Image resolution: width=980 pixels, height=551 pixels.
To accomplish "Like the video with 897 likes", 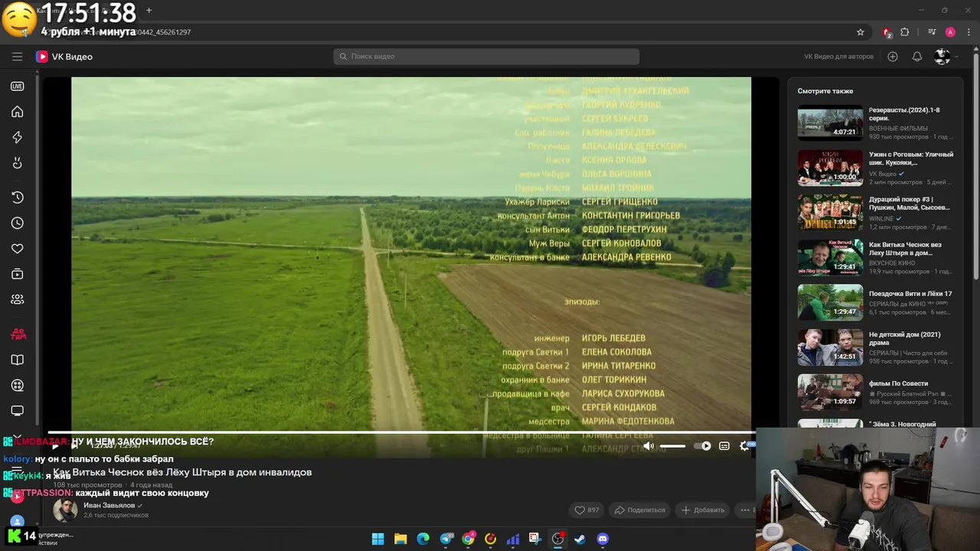I will coord(587,510).
